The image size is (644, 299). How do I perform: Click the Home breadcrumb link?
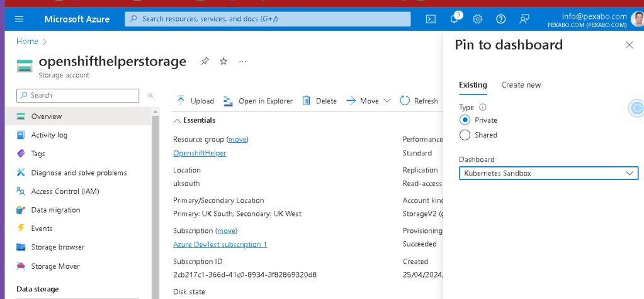point(27,42)
